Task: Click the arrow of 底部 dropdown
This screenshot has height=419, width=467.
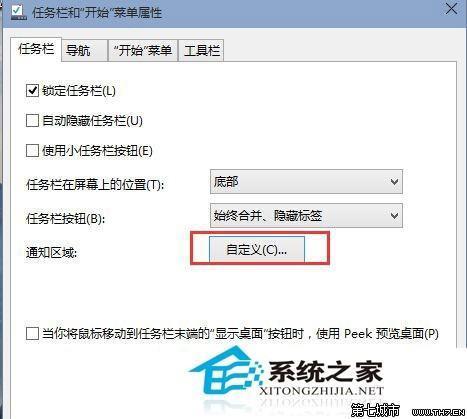Action: [394, 182]
